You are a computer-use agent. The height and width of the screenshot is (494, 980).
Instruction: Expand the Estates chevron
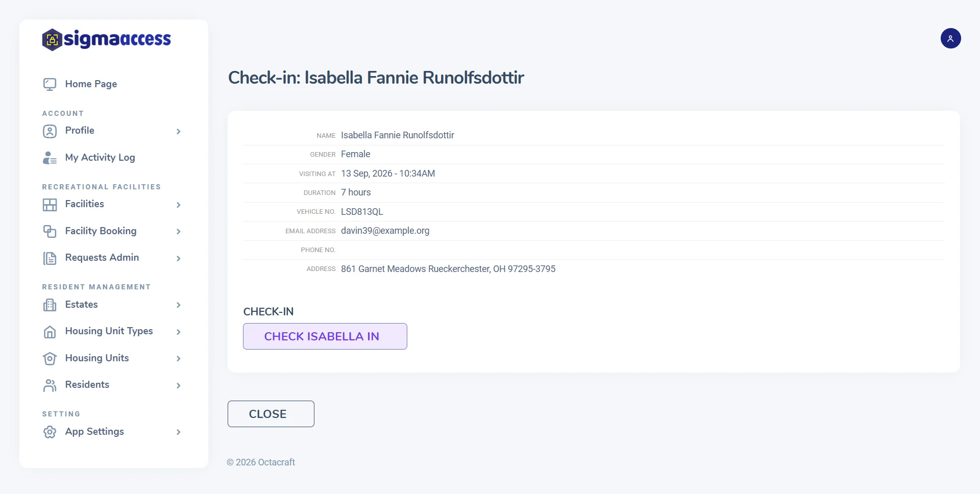pyautogui.click(x=179, y=305)
